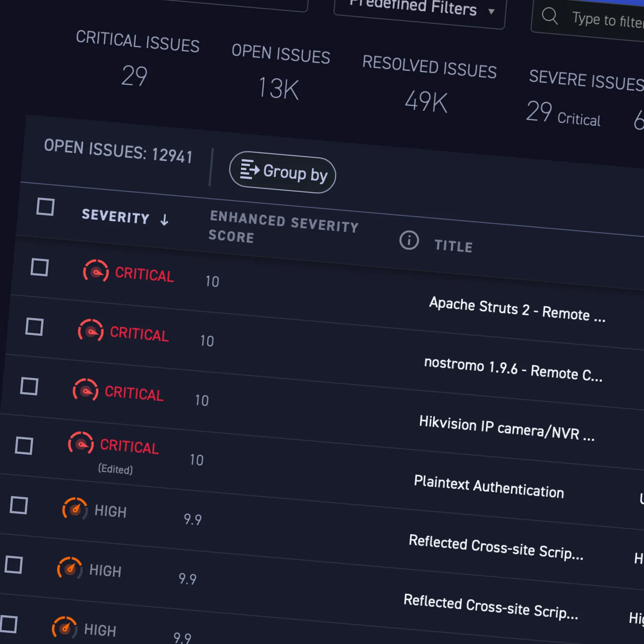Sort by the Title column header
644x644 pixels.
453,246
